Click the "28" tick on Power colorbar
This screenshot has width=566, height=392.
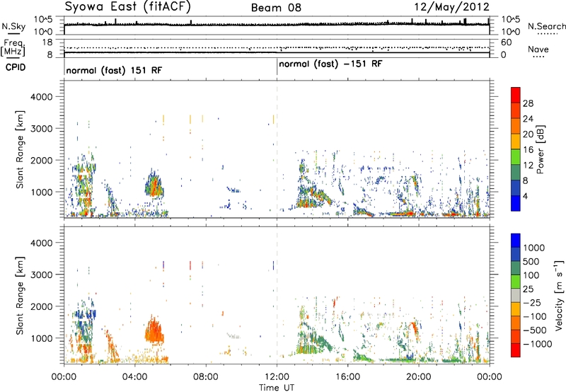528,103
